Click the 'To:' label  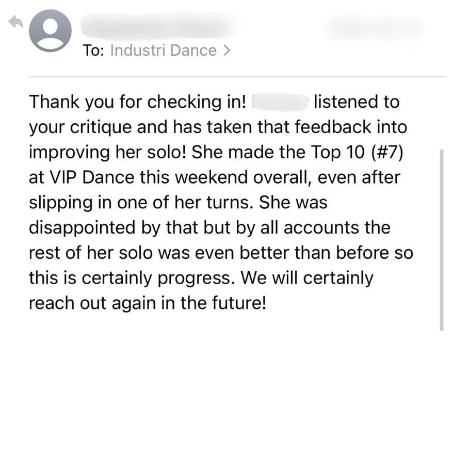click(93, 51)
